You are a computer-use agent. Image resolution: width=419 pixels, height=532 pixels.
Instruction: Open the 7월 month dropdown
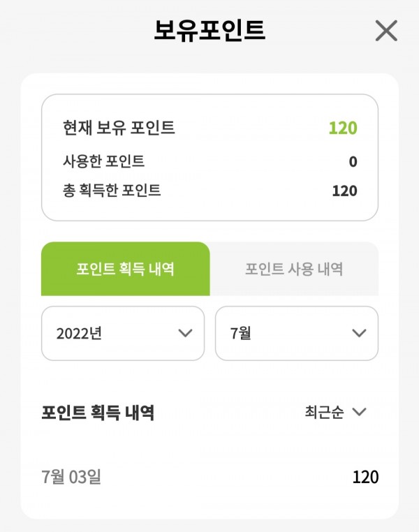click(297, 333)
